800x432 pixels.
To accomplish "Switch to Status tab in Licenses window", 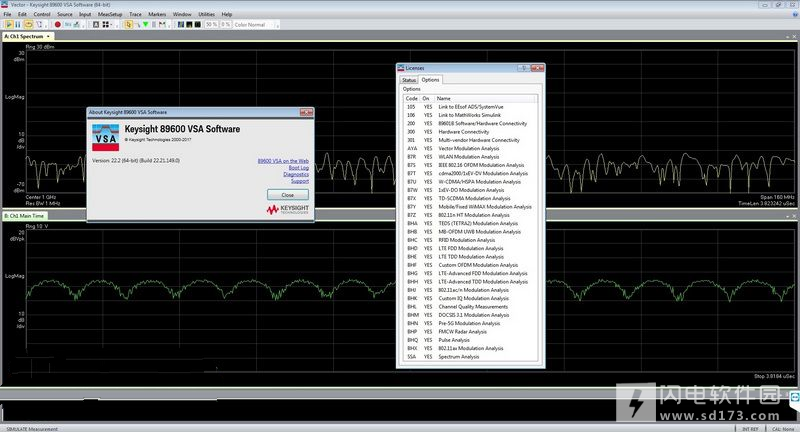I will [409, 80].
